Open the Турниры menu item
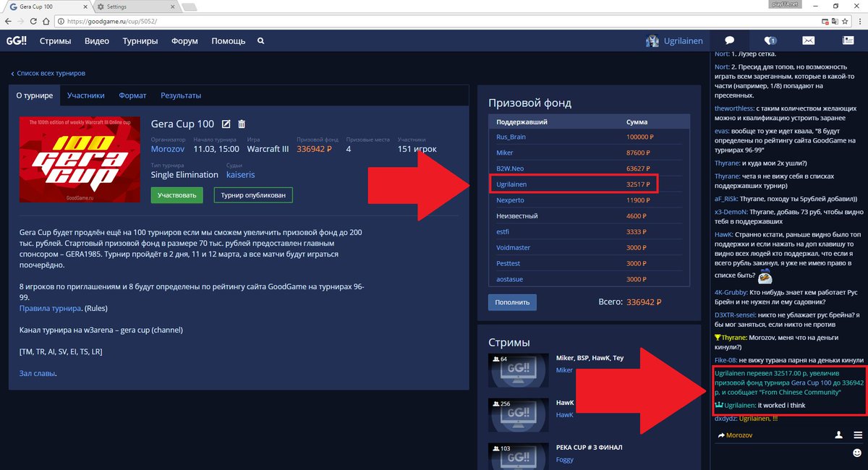868x470 pixels. click(140, 41)
